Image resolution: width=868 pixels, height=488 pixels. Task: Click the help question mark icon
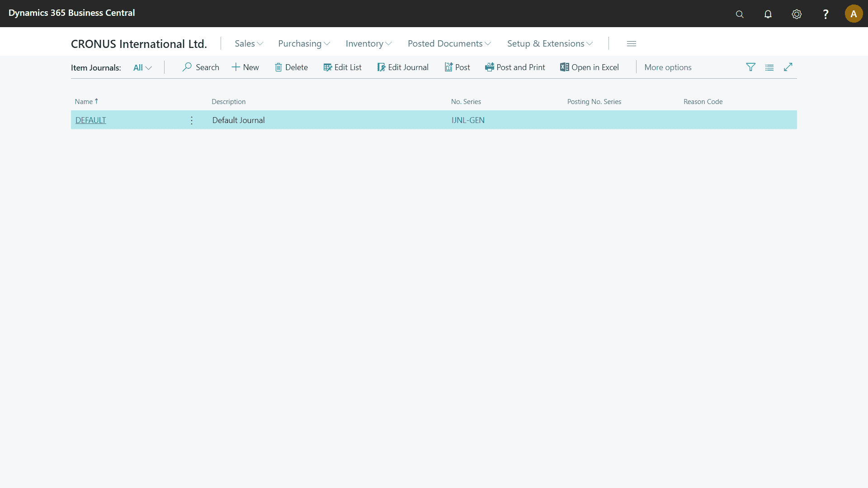coord(826,14)
